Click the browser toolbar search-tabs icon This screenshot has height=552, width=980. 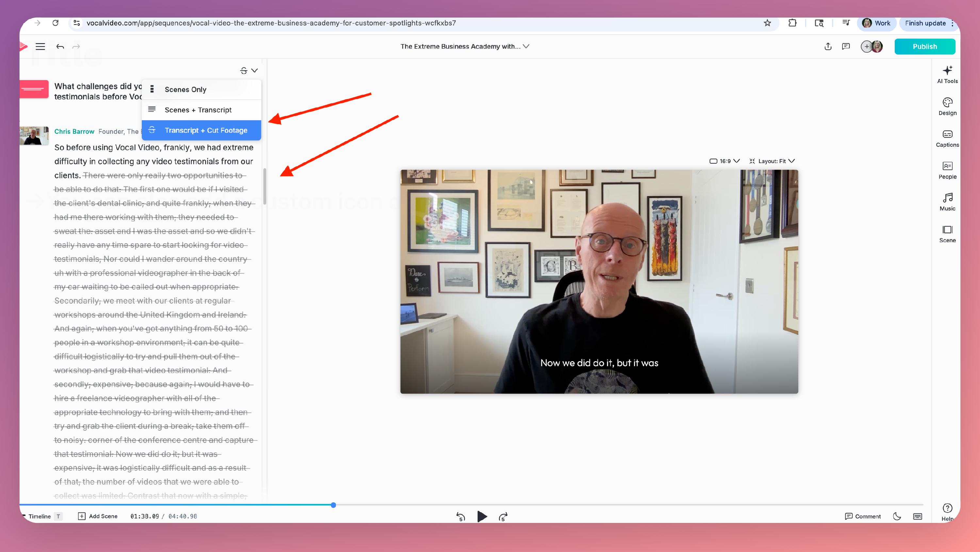pyautogui.click(x=819, y=23)
